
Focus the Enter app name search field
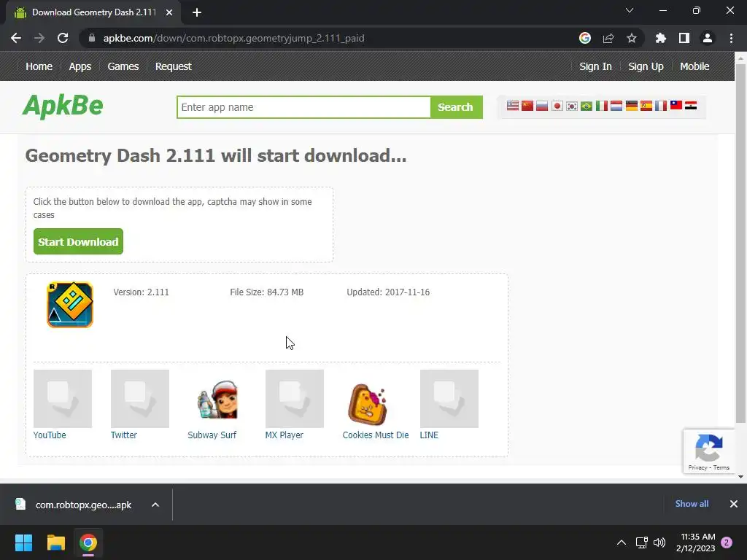tap(304, 107)
